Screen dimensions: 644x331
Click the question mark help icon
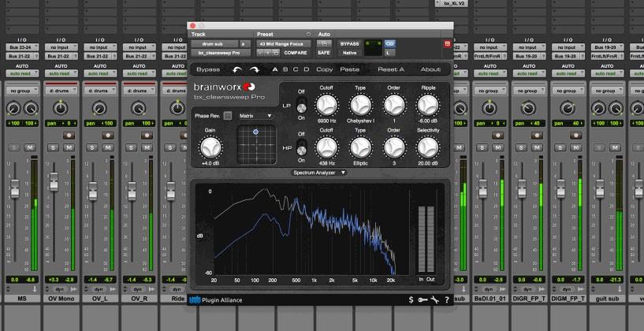coord(447,300)
